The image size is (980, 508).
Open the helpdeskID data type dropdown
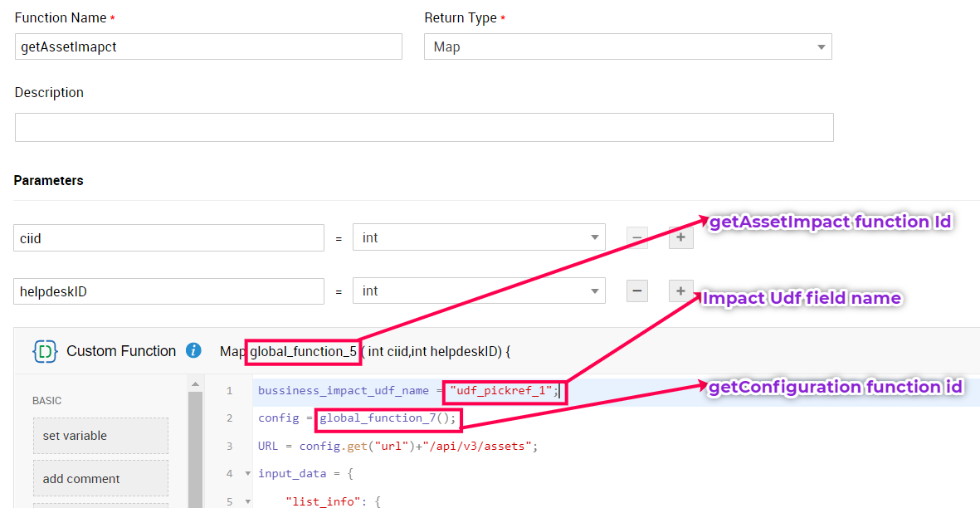(x=479, y=291)
